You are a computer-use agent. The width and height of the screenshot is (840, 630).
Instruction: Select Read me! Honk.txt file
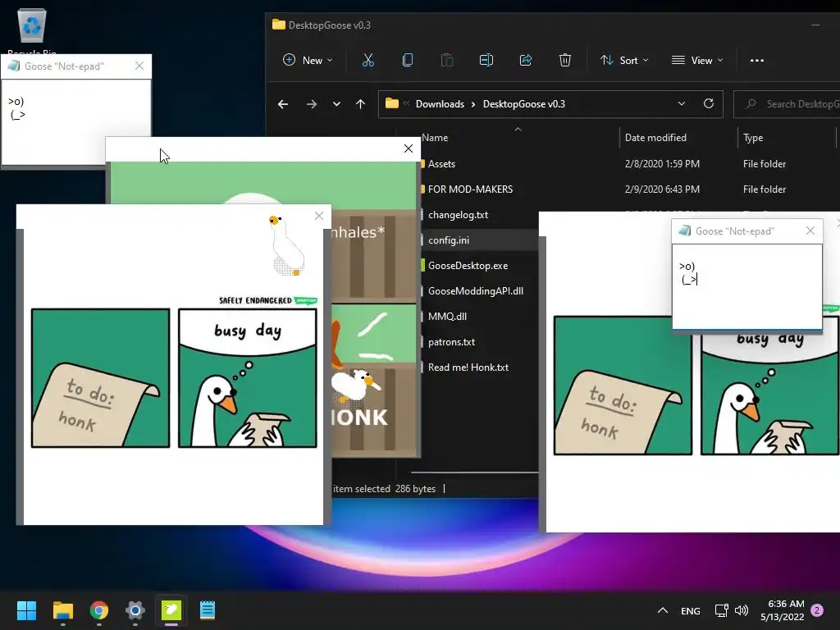[x=468, y=367]
